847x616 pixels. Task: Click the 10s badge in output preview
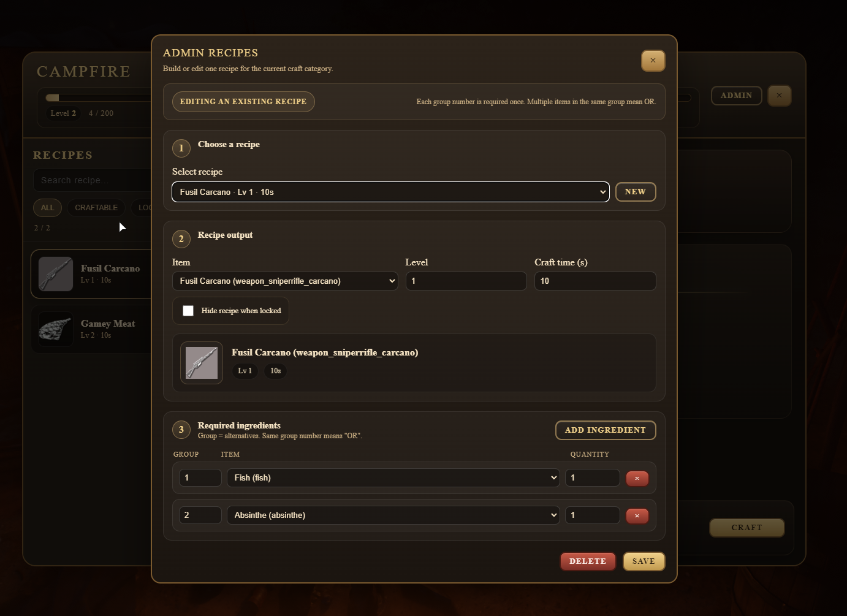(x=276, y=371)
